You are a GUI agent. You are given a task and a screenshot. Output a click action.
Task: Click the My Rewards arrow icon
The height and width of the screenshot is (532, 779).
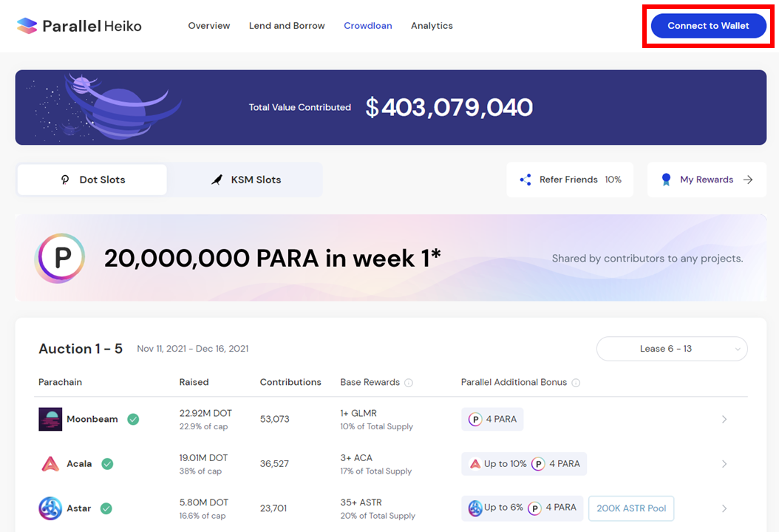point(748,180)
